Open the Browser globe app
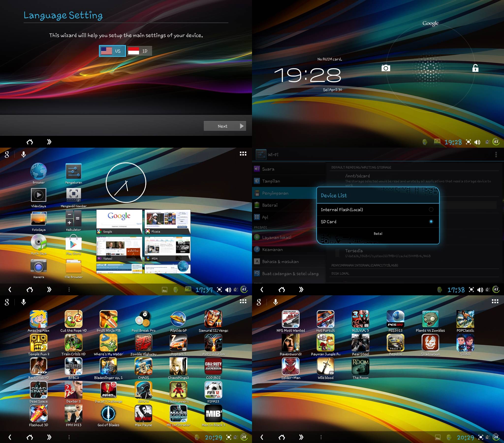The width and height of the screenshot is (504, 443). coord(39,174)
